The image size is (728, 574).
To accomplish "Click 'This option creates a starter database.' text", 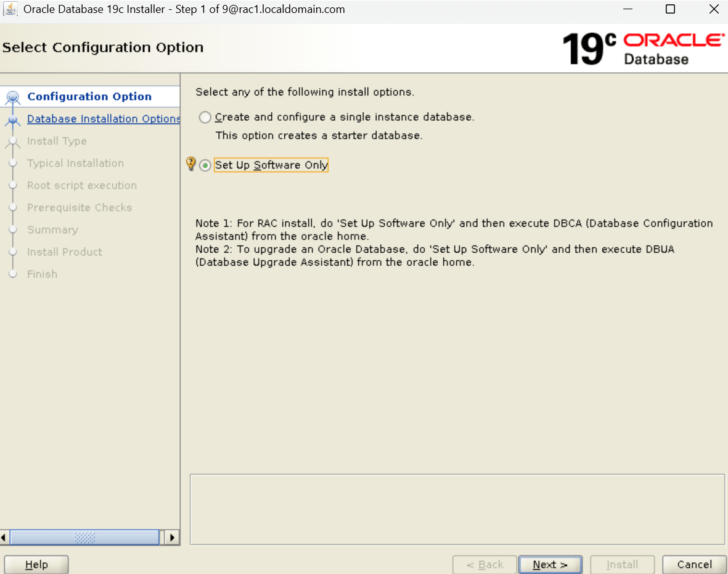I will pos(319,136).
